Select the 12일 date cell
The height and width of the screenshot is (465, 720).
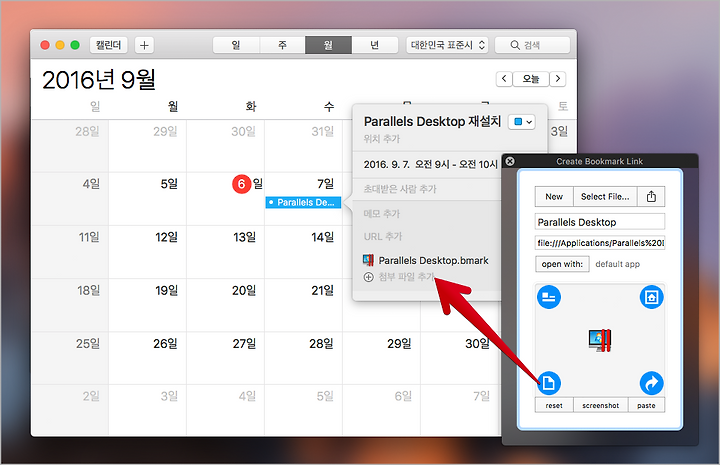tap(147, 252)
